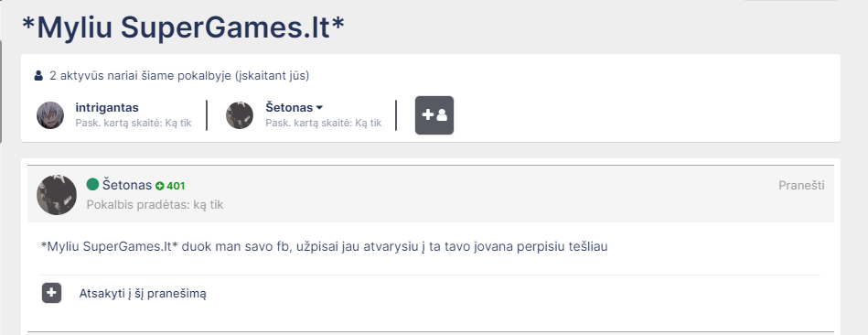
Task: Open Šetonas participant name menu
Action: coord(294,107)
